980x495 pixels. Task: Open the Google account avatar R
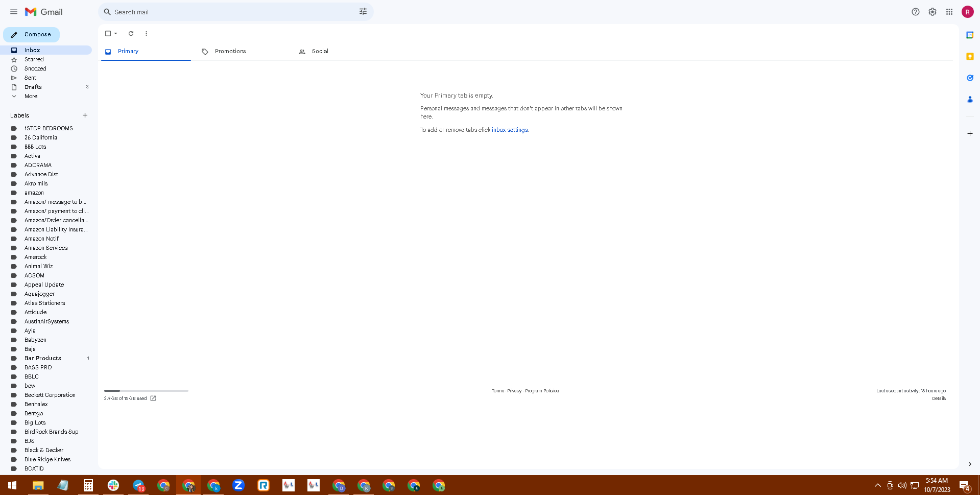click(x=968, y=12)
